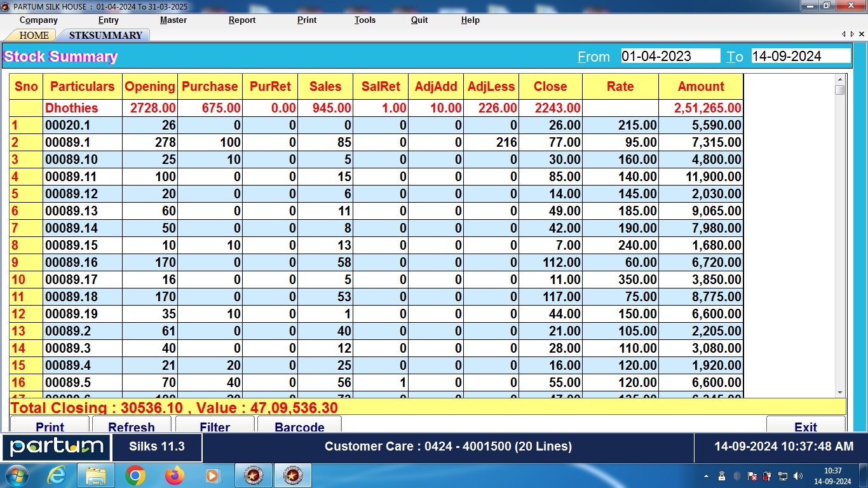Click the From date field

[x=670, y=56]
